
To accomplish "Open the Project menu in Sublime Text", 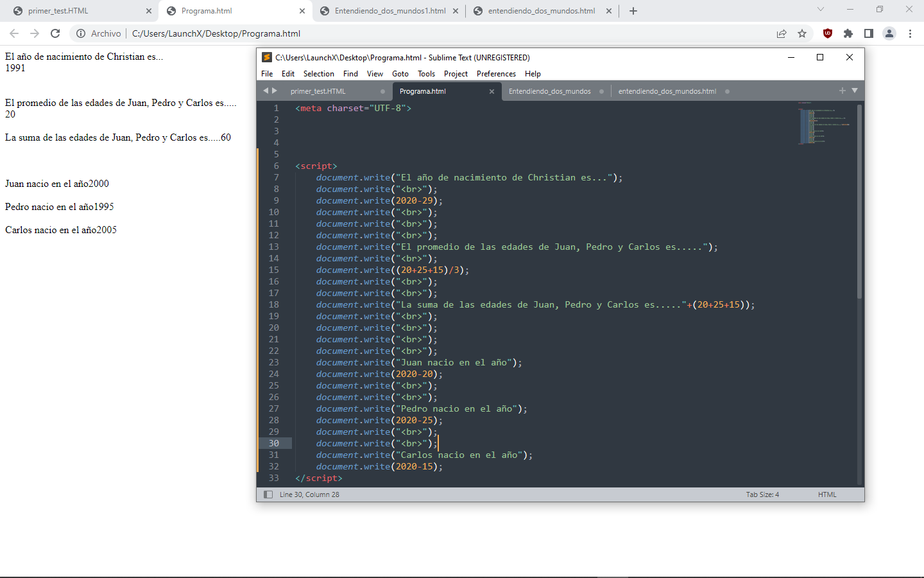I will coord(456,74).
